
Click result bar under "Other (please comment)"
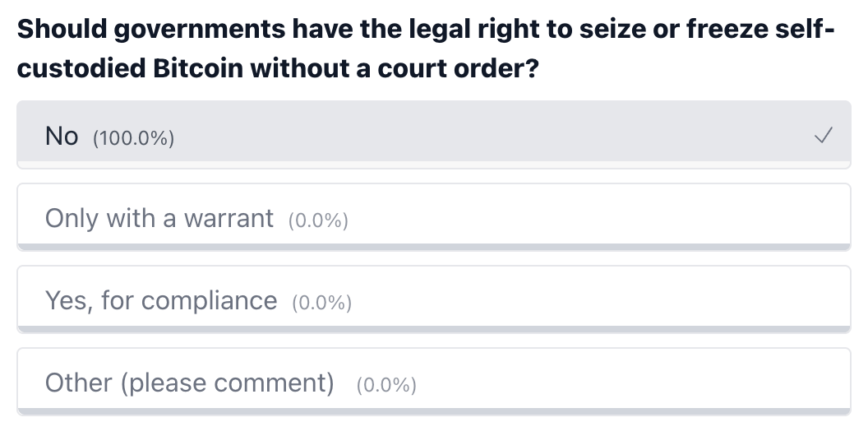434,411
